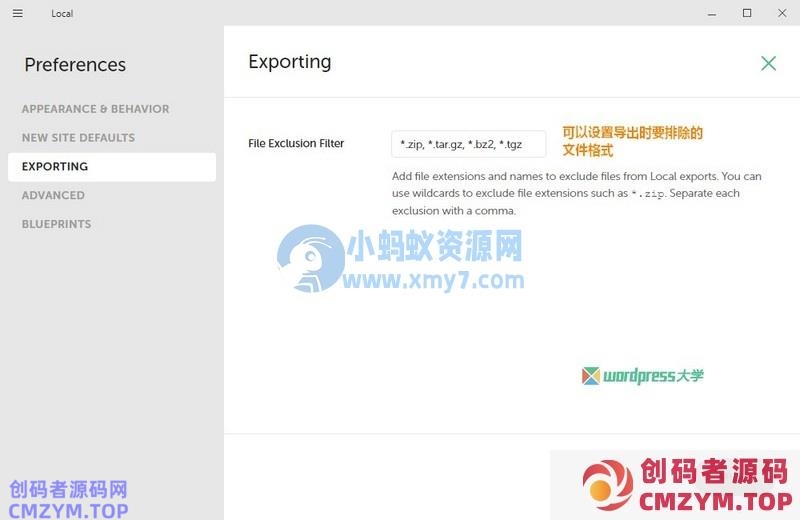
Task: Minimize the Local window
Action: click(x=711, y=13)
